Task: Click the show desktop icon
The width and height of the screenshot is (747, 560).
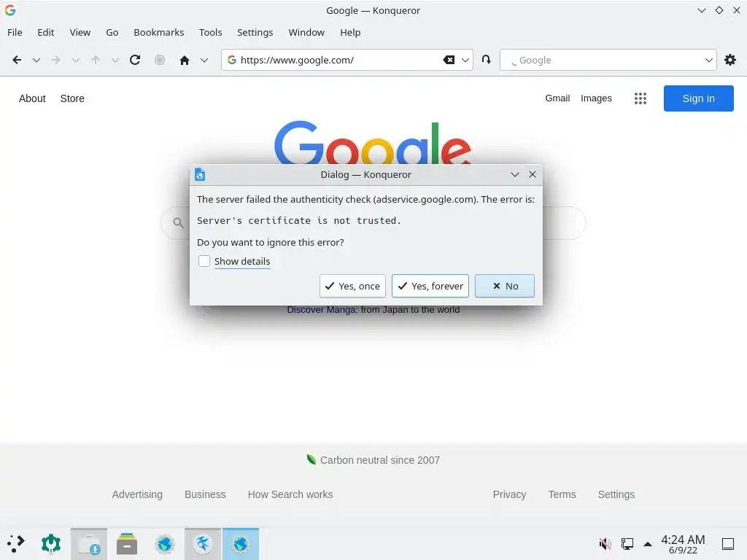Action: (x=728, y=543)
